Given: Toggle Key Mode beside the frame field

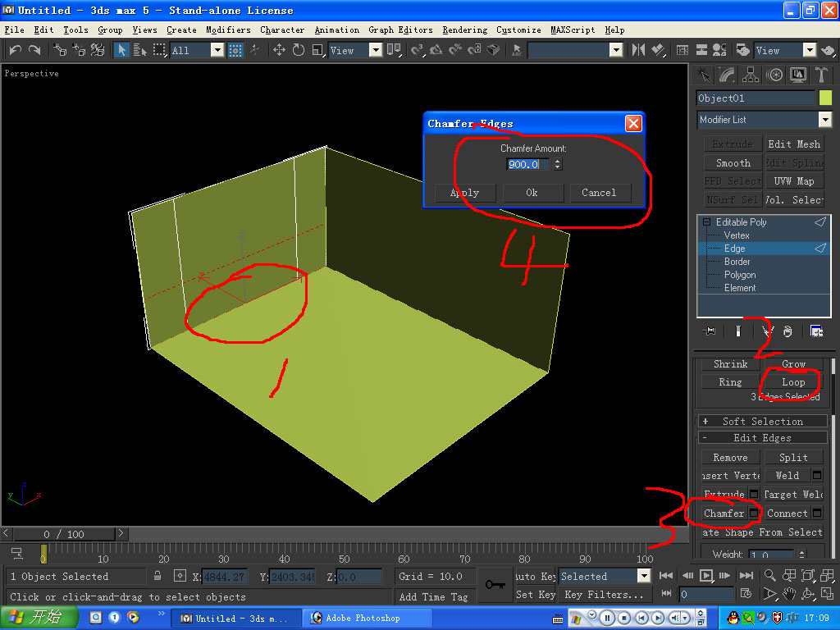Looking at the screenshot, I should [666, 594].
